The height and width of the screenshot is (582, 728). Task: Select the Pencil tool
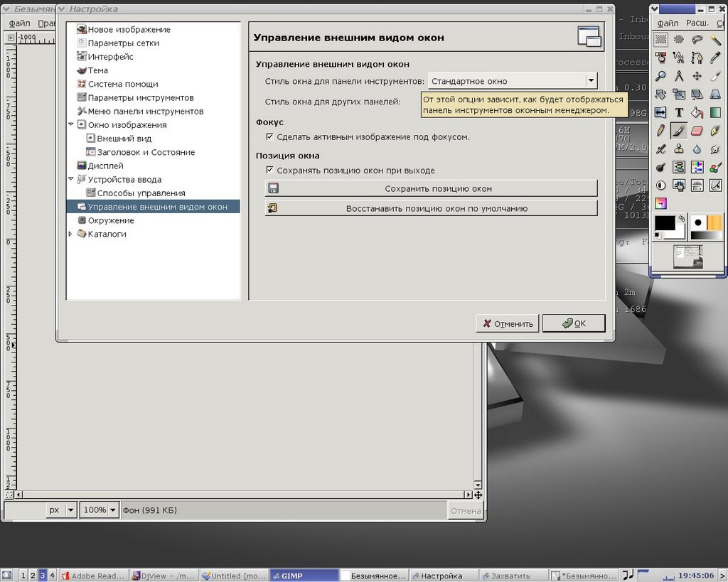point(660,131)
